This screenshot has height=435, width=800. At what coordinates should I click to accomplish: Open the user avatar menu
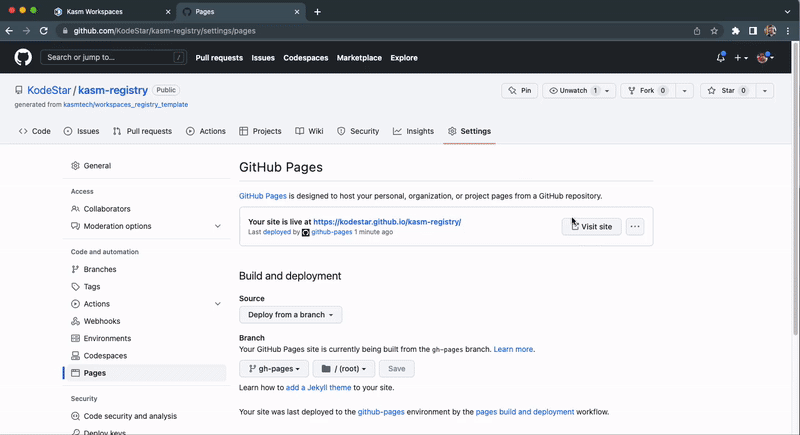coord(765,58)
